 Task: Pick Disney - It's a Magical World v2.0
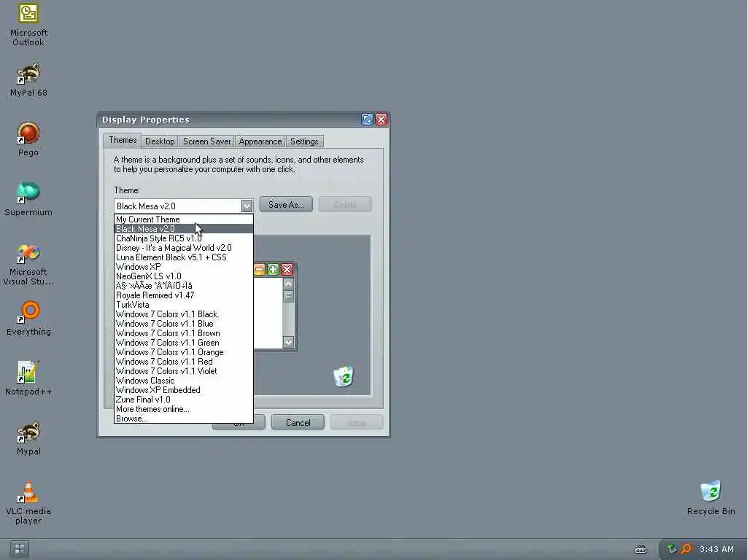[184, 248]
